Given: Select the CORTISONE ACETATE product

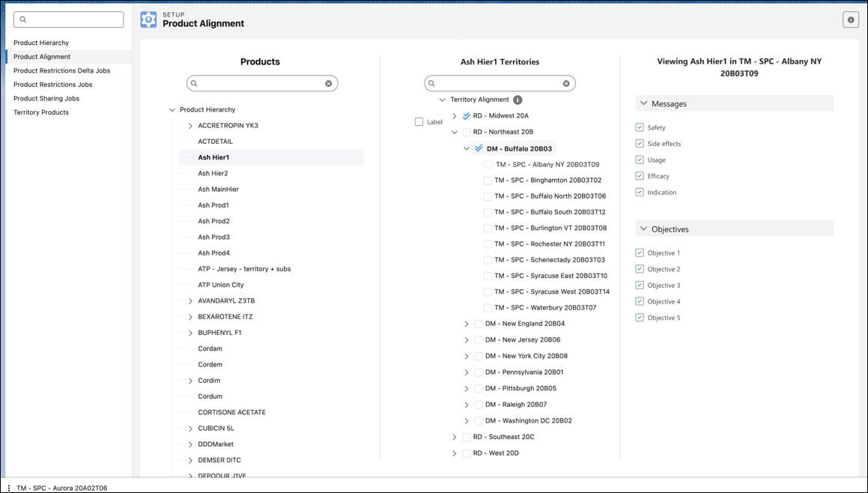Looking at the screenshot, I should click(232, 413).
